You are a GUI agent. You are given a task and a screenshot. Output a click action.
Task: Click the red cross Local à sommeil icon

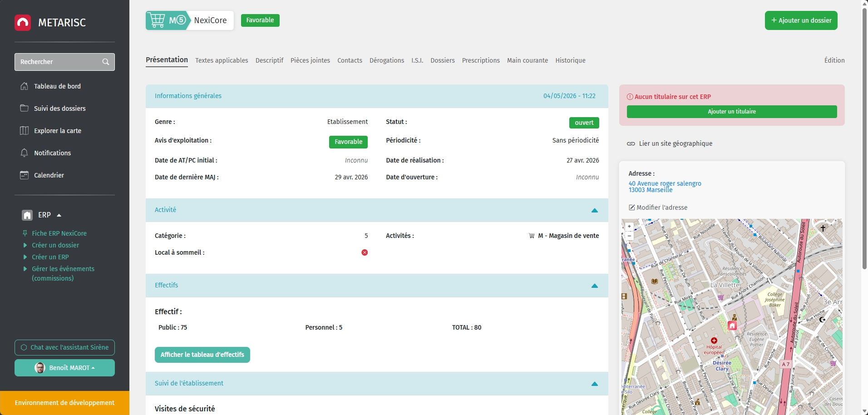coord(365,252)
